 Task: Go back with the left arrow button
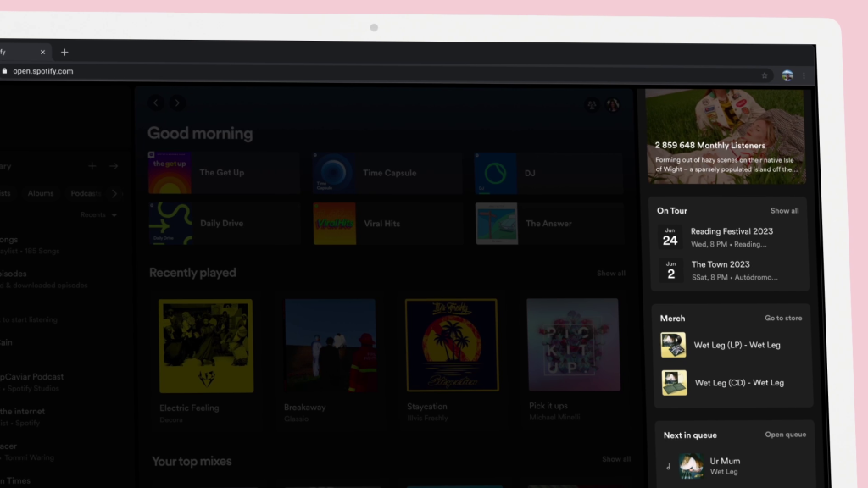tap(155, 103)
